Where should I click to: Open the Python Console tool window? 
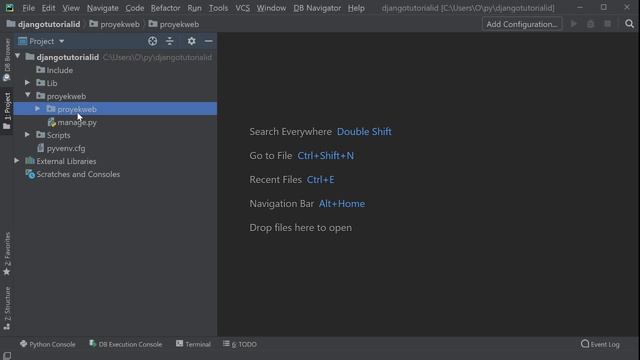tap(48, 344)
